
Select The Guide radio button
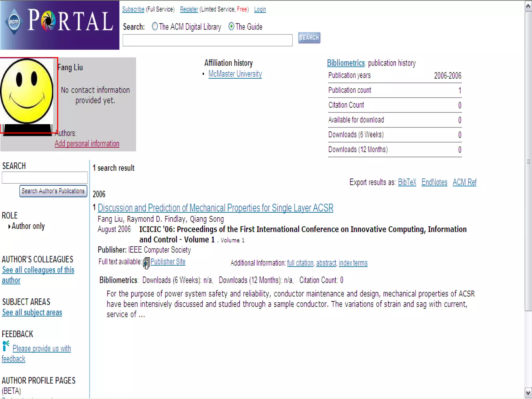pos(231,26)
